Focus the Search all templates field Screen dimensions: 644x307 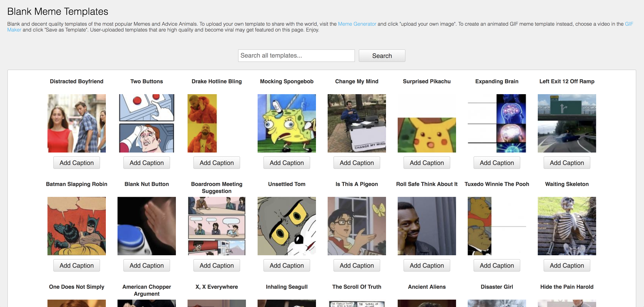(296, 55)
